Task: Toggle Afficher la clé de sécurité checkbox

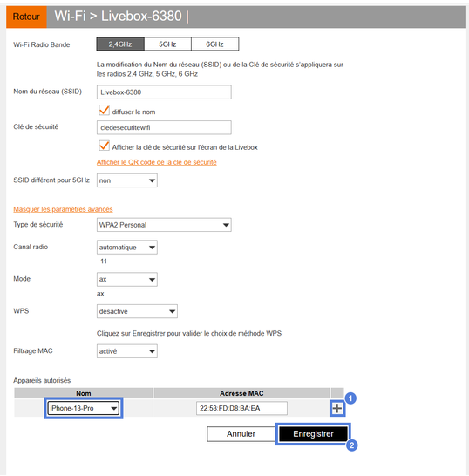Action: [104, 146]
